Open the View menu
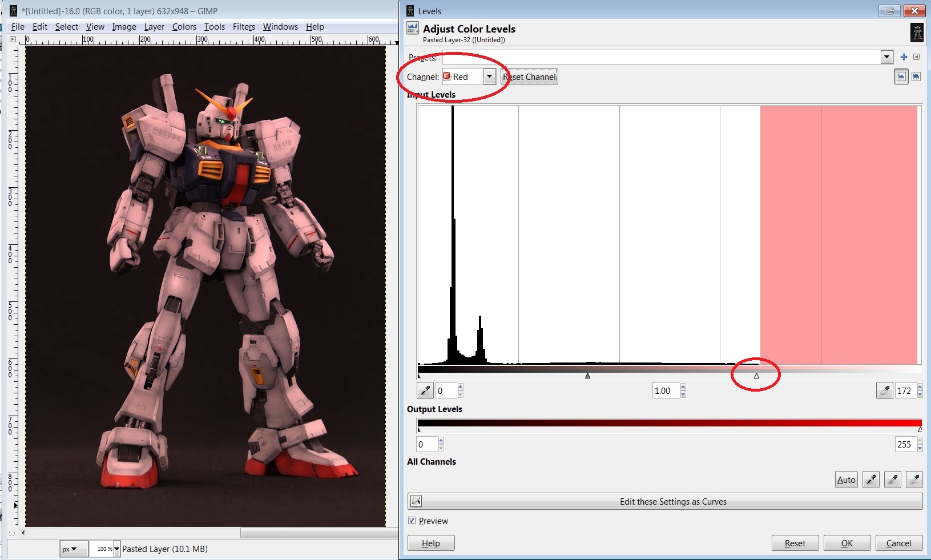This screenshot has width=931, height=560. tap(95, 27)
